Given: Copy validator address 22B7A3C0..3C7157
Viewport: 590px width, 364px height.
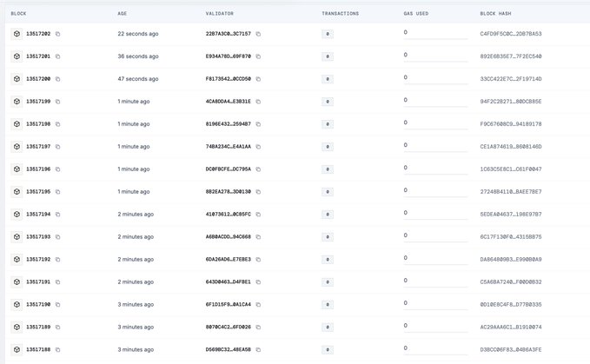Looking at the screenshot, I should (x=258, y=34).
